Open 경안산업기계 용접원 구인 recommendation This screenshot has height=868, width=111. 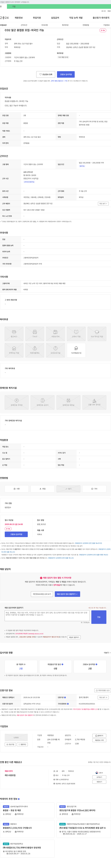click(x=77, y=810)
